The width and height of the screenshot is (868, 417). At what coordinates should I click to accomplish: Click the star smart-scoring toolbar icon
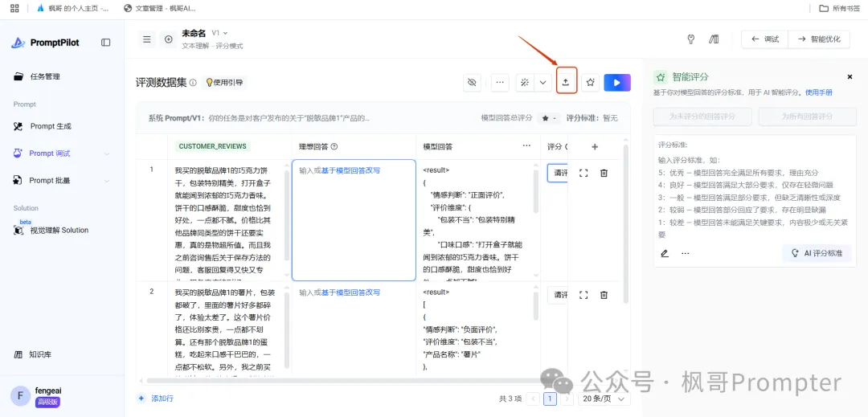point(591,83)
